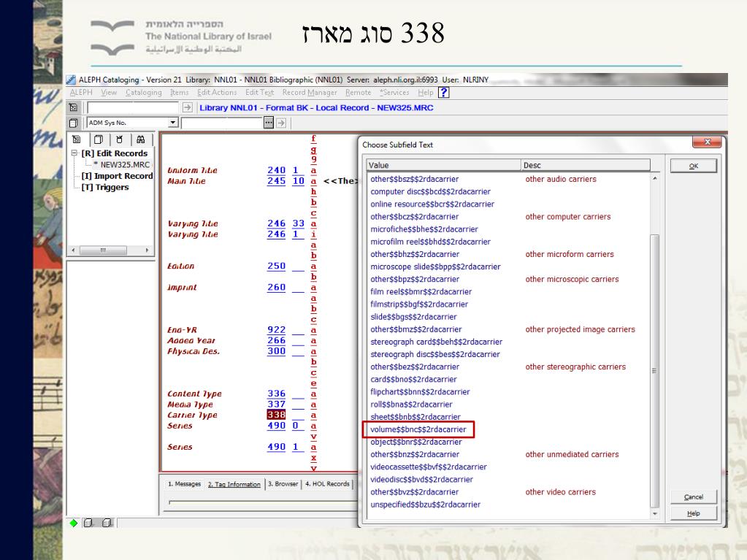Click the dialog's Help button

click(693, 513)
